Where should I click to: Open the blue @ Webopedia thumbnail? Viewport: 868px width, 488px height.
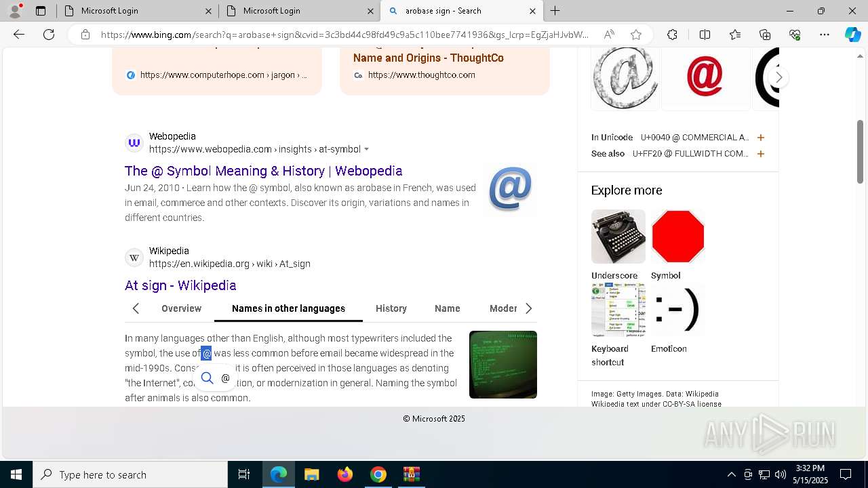510,189
